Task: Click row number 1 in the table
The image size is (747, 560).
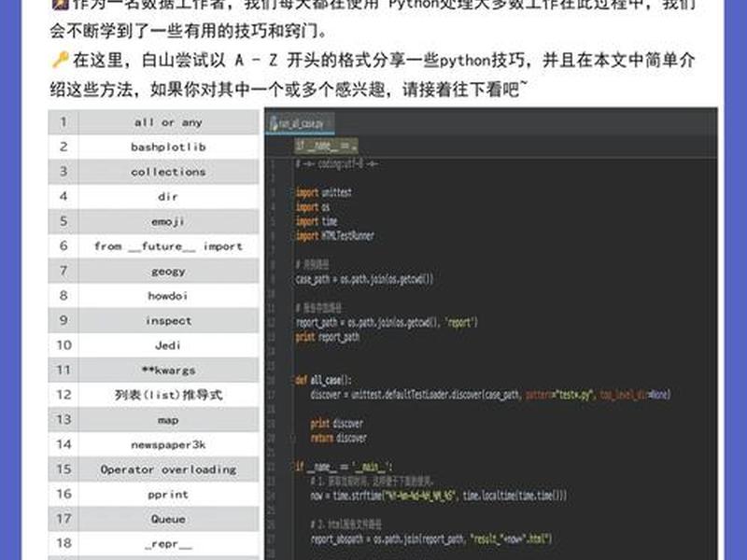Action: (63, 122)
